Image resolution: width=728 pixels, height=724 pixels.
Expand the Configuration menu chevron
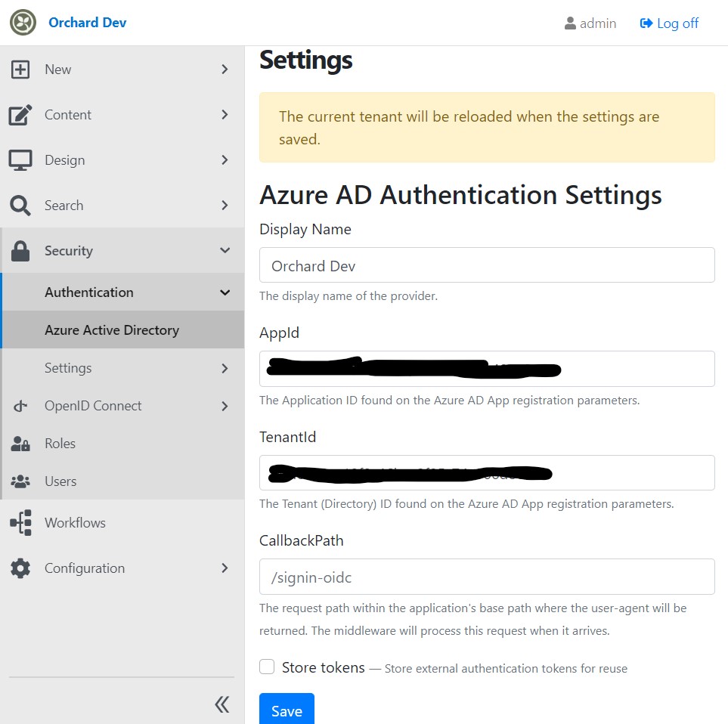pyautogui.click(x=225, y=568)
